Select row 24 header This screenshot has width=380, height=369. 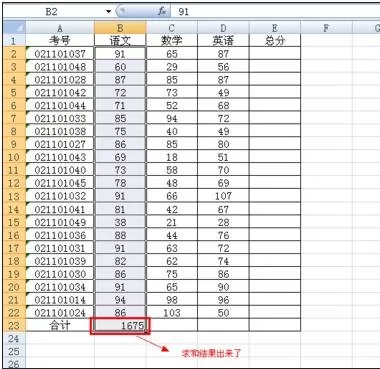[x=14, y=338]
